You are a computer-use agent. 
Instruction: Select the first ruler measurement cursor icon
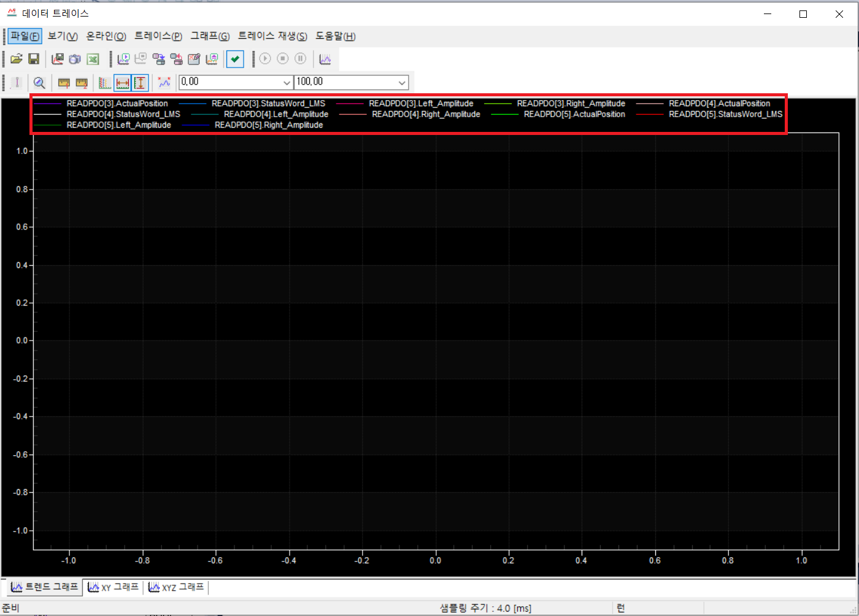(x=64, y=83)
